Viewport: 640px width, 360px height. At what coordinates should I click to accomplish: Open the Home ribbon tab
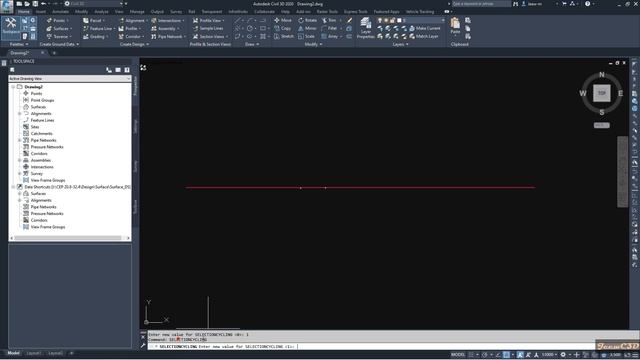pyautogui.click(x=24, y=12)
